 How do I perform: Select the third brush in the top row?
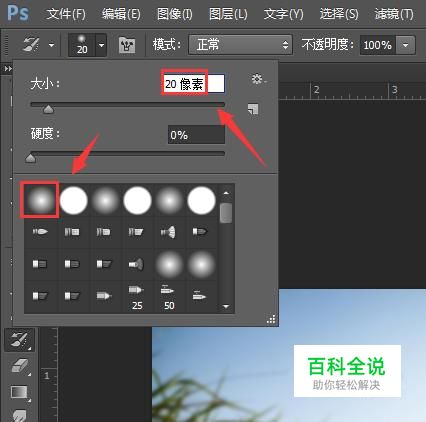tap(105, 200)
